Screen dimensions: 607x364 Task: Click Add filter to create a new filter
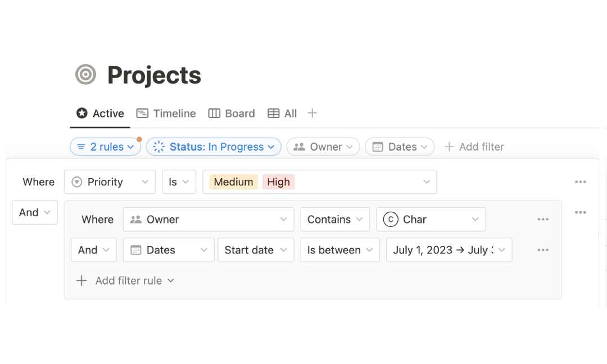point(474,147)
